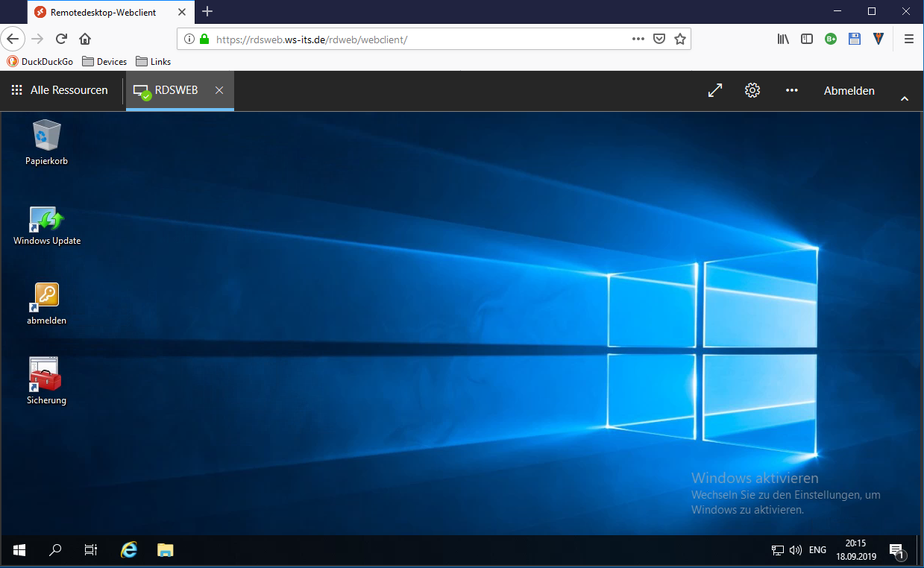The image size is (924, 568).
Task: Open a new Firefox tab
Action: coord(207,12)
